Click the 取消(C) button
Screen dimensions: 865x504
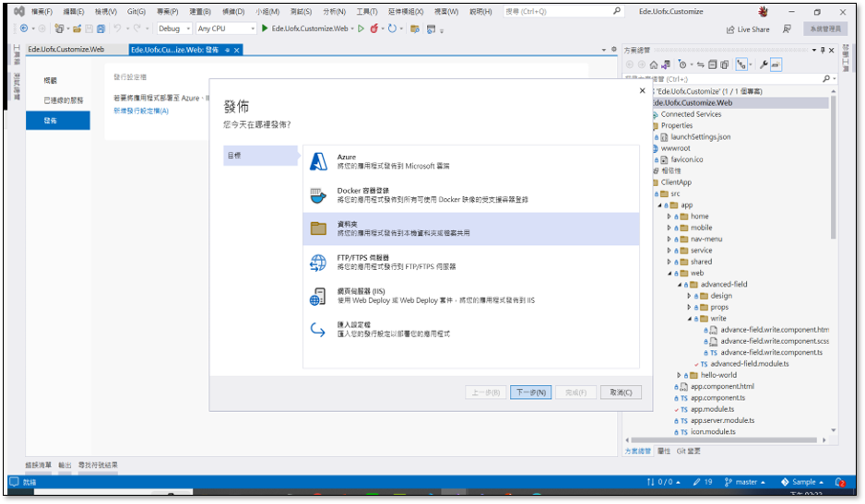point(621,393)
